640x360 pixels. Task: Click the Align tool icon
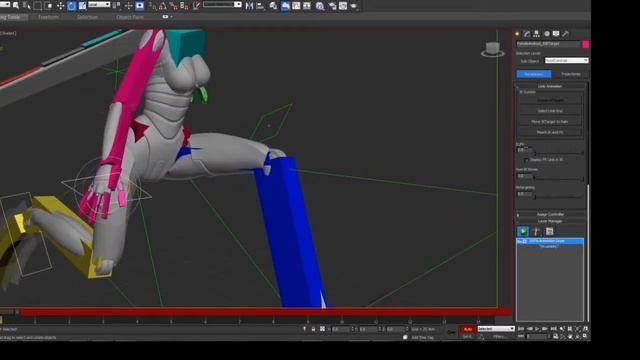coord(260,6)
